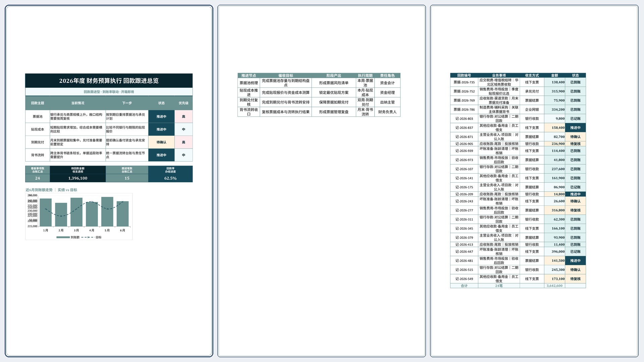The image size is (644, 362).
Task: Click the 回款率 value 62.5%
Action: (x=170, y=178)
